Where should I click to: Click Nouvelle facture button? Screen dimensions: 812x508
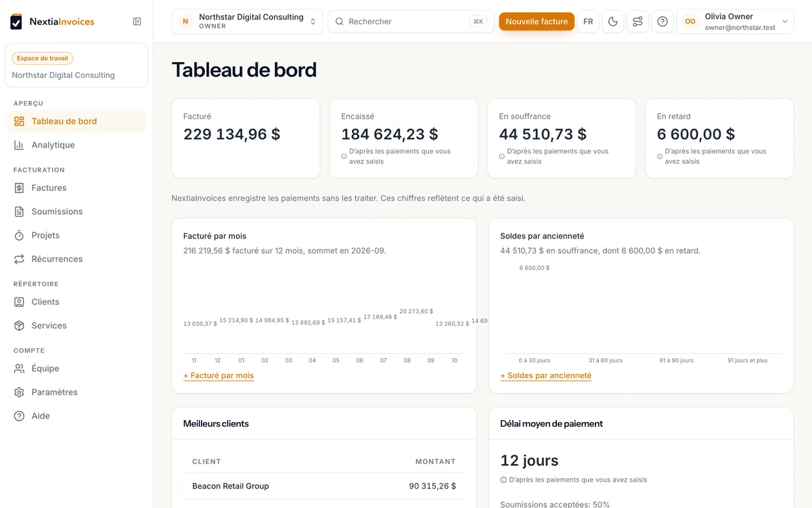click(x=537, y=22)
